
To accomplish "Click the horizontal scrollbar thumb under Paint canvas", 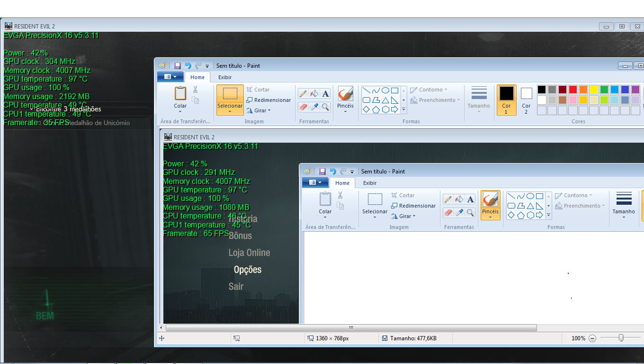I will click(x=351, y=328).
